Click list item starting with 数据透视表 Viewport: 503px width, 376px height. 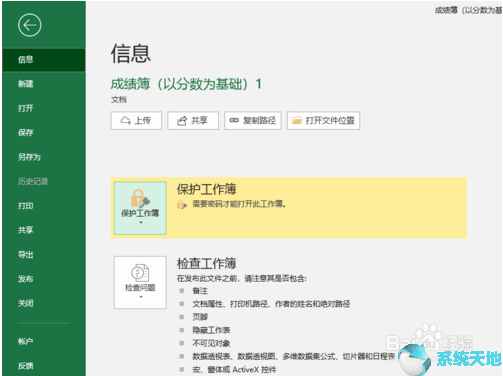[294, 356]
